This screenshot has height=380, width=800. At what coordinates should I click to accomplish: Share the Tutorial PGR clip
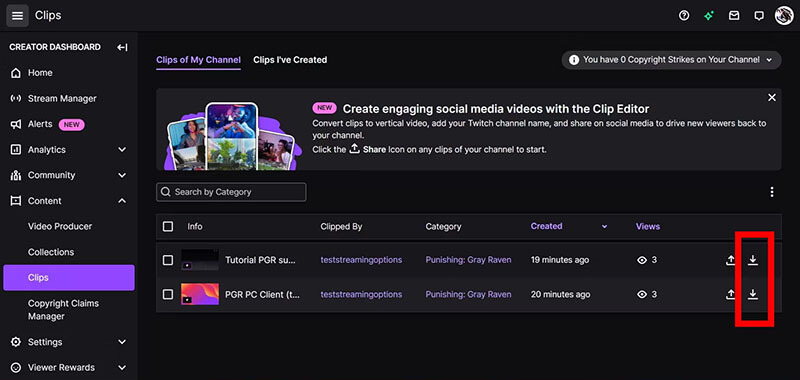click(x=731, y=260)
